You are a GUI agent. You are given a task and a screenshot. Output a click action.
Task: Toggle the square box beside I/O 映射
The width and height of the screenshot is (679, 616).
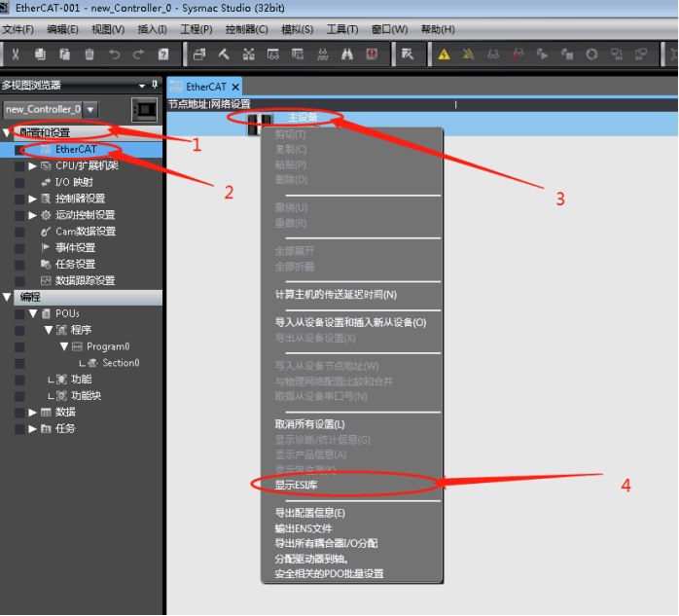[x=19, y=183]
